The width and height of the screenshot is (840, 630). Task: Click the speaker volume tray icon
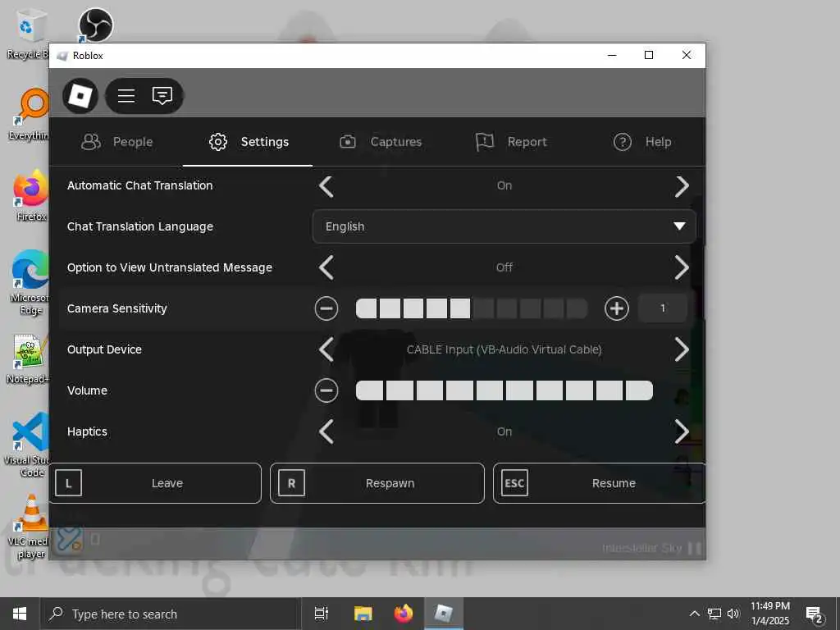[733, 614]
